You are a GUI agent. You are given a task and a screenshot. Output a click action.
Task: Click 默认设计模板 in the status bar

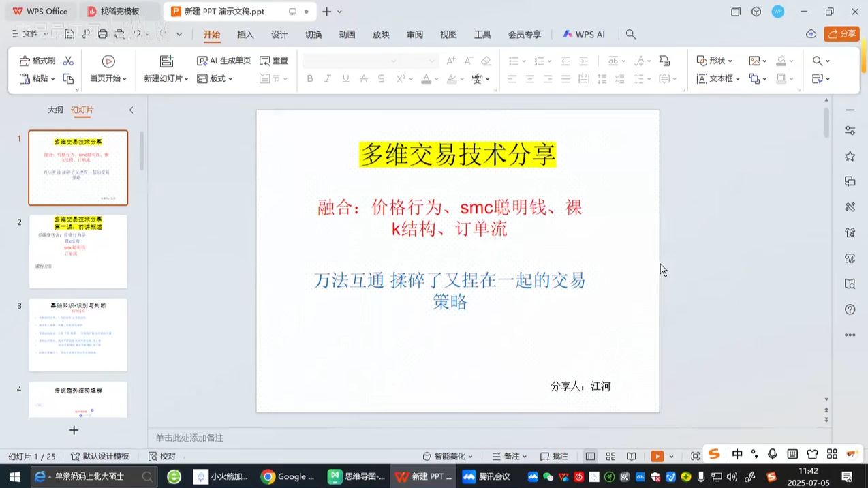(x=99, y=456)
